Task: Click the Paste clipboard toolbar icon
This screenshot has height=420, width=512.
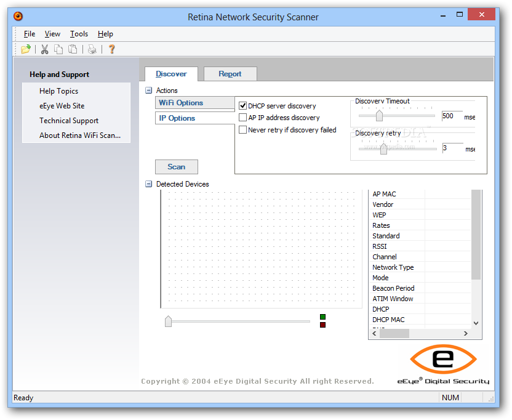Action: 73,49
